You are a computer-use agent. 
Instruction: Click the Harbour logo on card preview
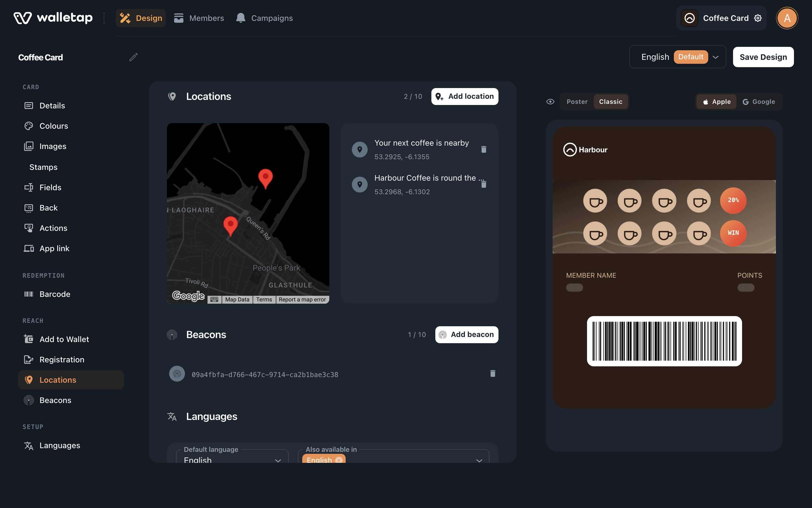(x=585, y=150)
